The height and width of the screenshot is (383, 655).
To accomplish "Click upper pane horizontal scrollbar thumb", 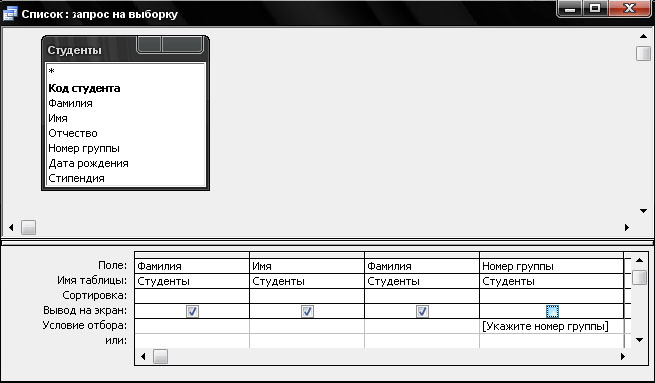I will (28, 228).
